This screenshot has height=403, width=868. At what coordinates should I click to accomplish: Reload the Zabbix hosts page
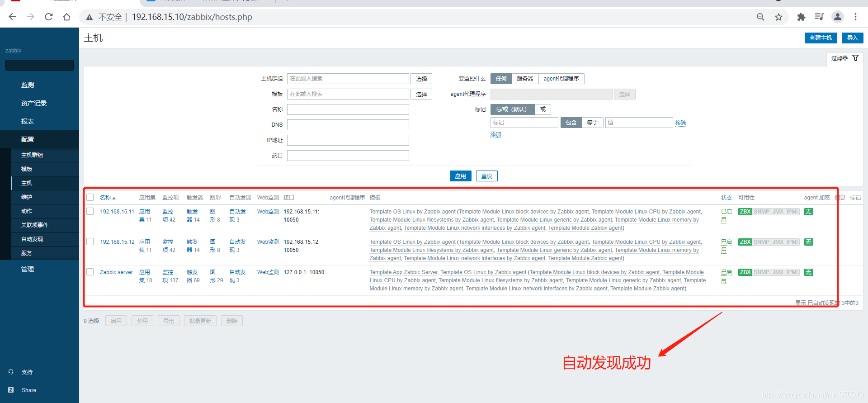tap(49, 17)
